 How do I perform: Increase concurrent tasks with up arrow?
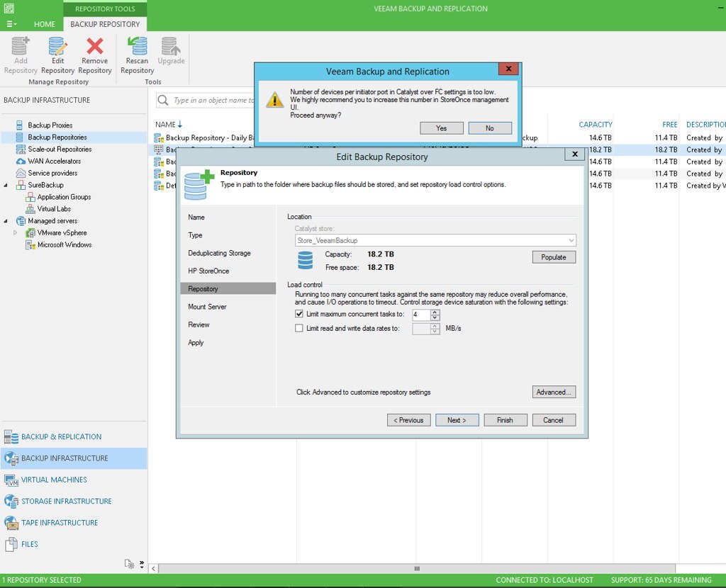pos(435,312)
